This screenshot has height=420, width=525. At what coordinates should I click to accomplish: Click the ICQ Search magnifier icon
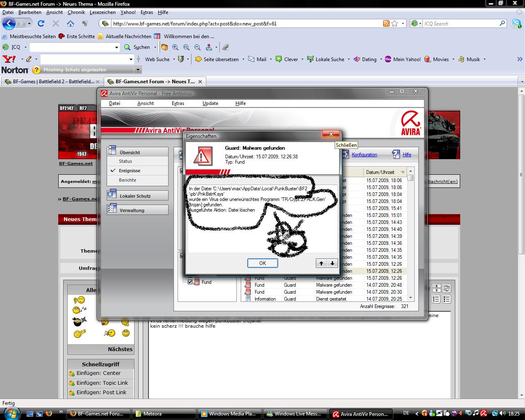502,23
